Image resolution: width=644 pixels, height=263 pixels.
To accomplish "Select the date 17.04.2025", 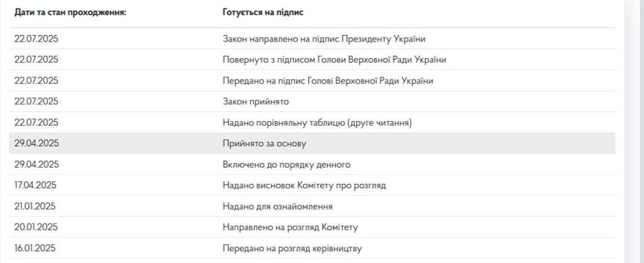I will pos(36,185).
